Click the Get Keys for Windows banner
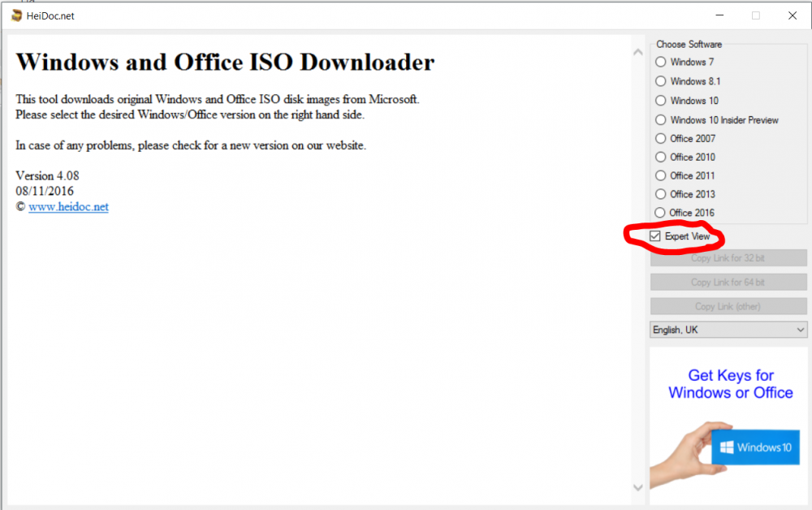The height and width of the screenshot is (510, 812). [730, 383]
